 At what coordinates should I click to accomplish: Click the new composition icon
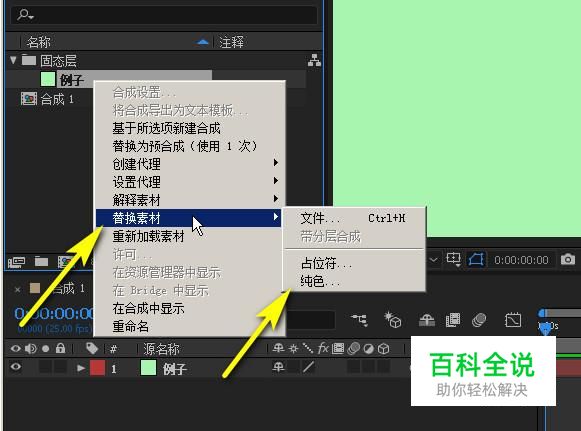[65, 262]
